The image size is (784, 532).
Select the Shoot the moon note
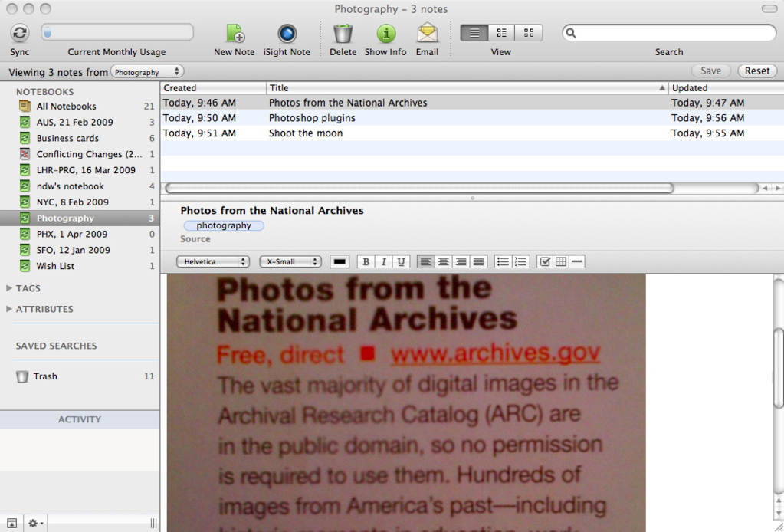point(472,133)
